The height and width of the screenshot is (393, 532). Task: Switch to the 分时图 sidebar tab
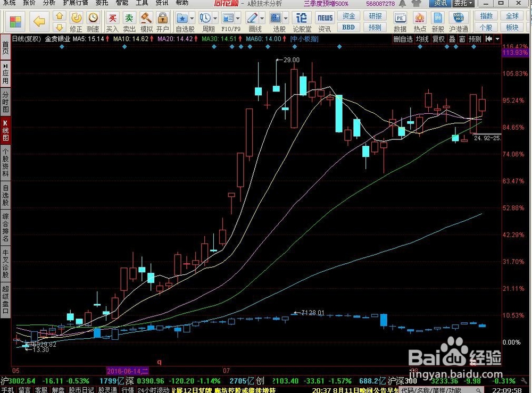tap(5, 102)
